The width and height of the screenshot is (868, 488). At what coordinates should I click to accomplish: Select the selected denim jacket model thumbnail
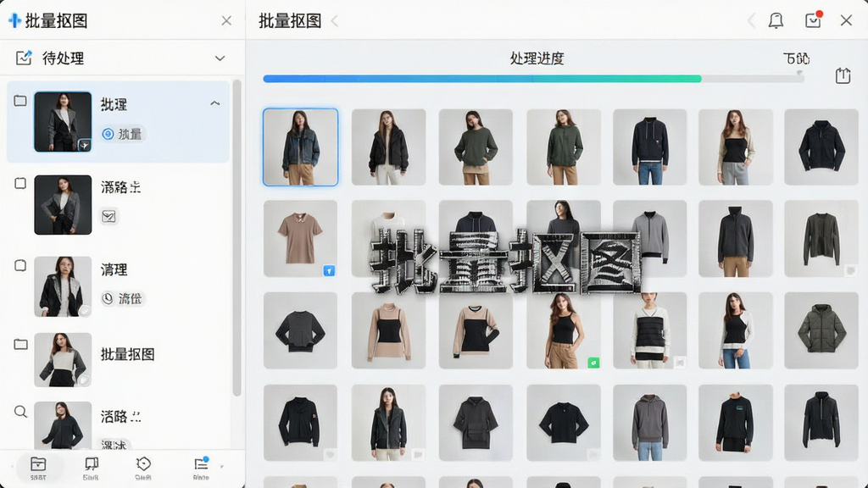(301, 147)
